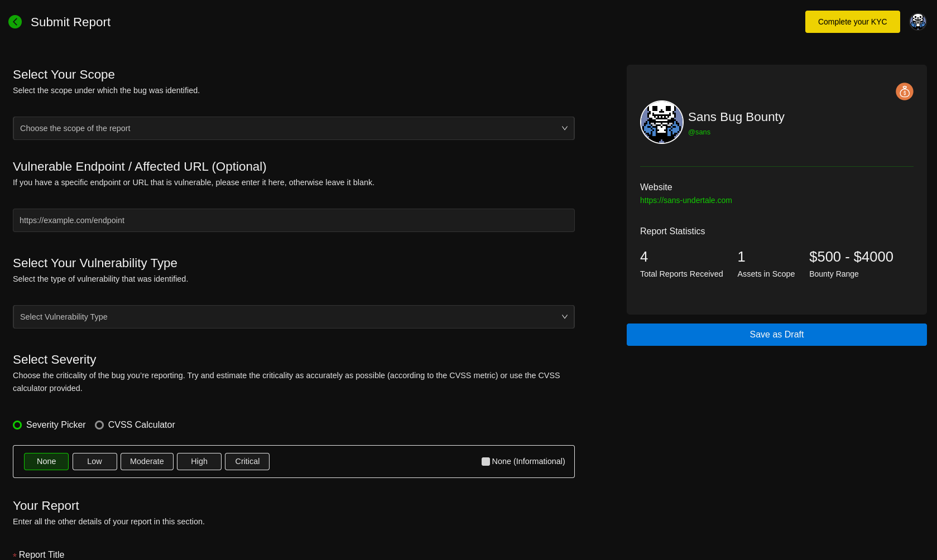Click the scope dropdown chevron arrow
The height and width of the screenshot is (560, 937).
(x=564, y=128)
